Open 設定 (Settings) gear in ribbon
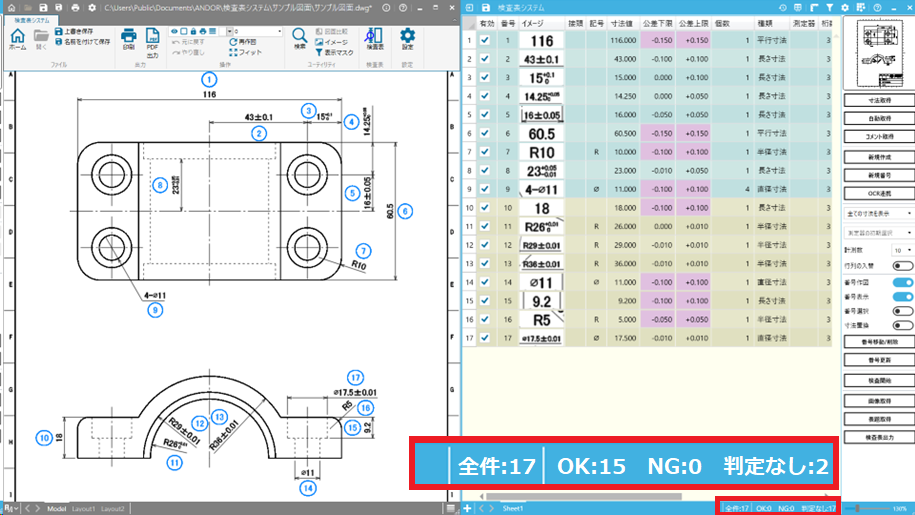Image resolution: width=915 pixels, height=515 pixels. pos(407,39)
